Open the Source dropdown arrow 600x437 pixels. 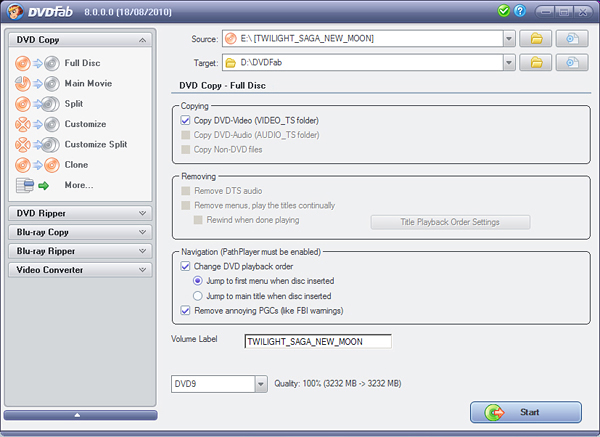(x=509, y=39)
